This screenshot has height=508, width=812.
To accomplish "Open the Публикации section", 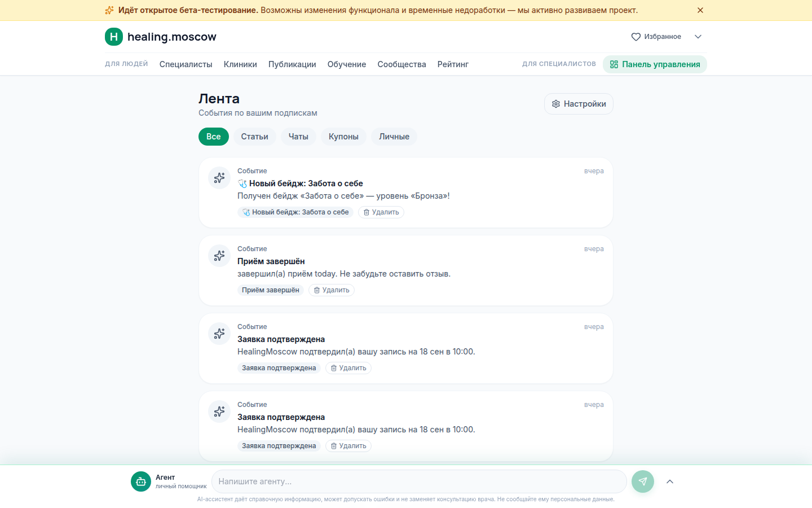I will 292,64.
